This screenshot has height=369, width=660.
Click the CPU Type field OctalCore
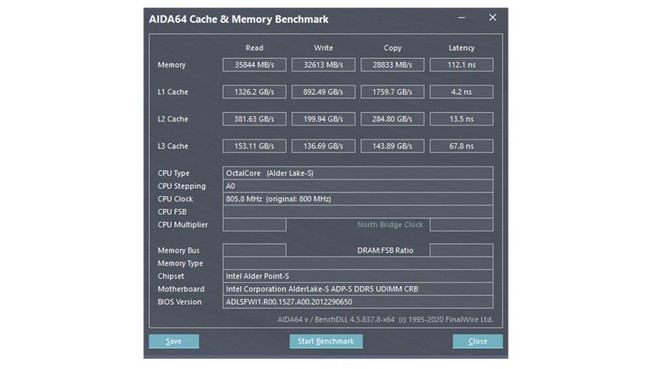point(358,173)
